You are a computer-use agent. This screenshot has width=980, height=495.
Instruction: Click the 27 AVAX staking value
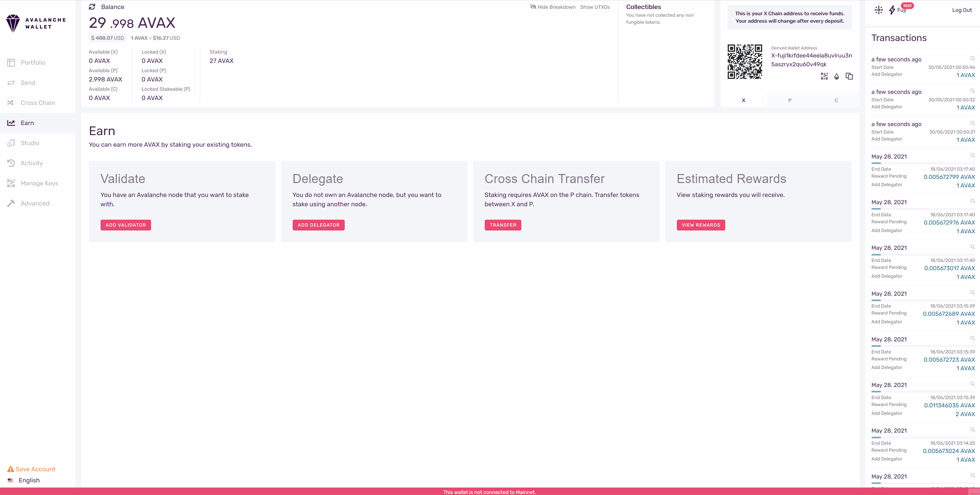pyautogui.click(x=221, y=61)
